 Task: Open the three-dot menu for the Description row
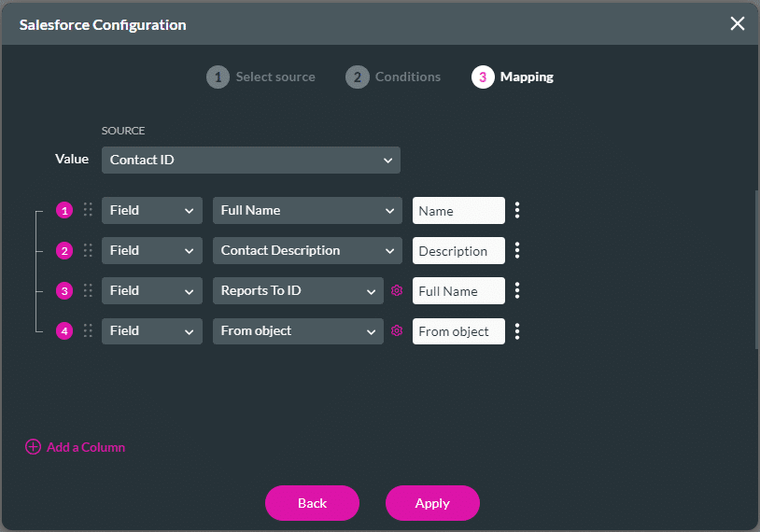(x=517, y=250)
